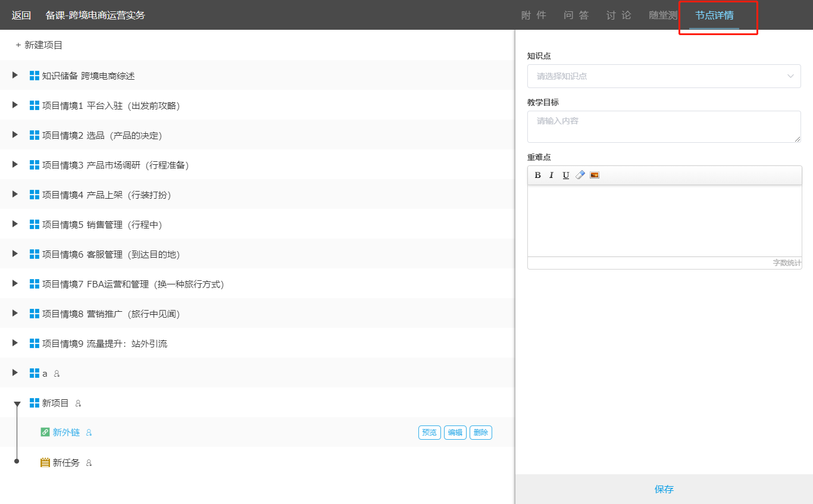The image size is (813, 504).
Task: Click + 新建项目 to add project
Action: point(39,45)
